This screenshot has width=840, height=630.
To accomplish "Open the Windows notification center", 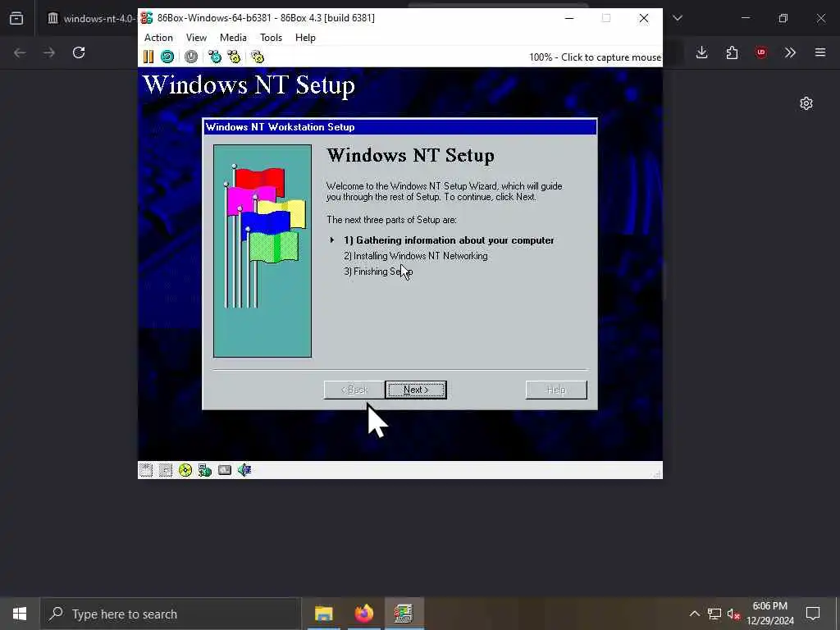I will [813, 614].
